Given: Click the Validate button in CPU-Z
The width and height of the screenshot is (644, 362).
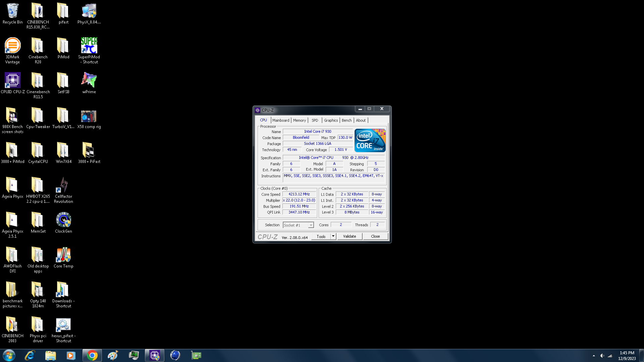Looking at the screenshot, I should (x=350, y=236).
